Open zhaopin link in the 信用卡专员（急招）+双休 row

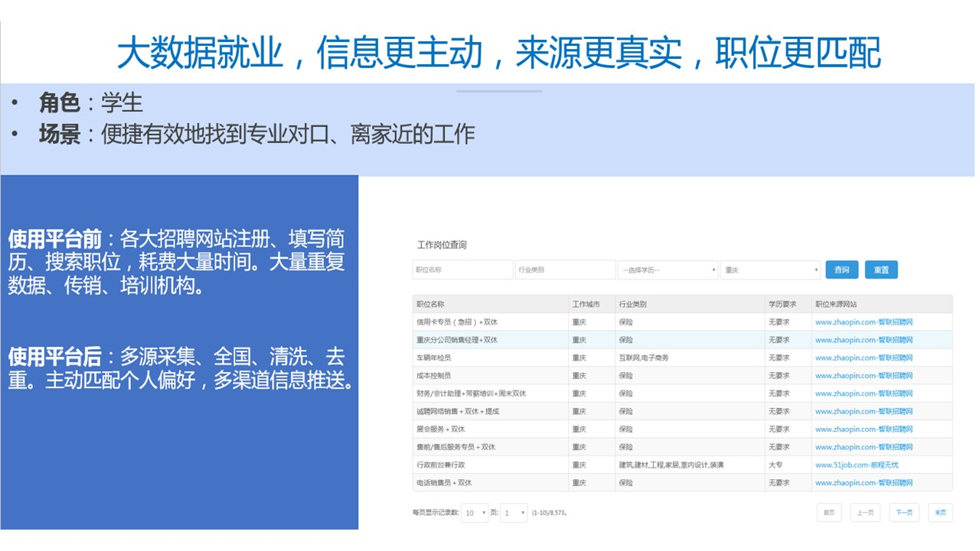pos(864,322)
